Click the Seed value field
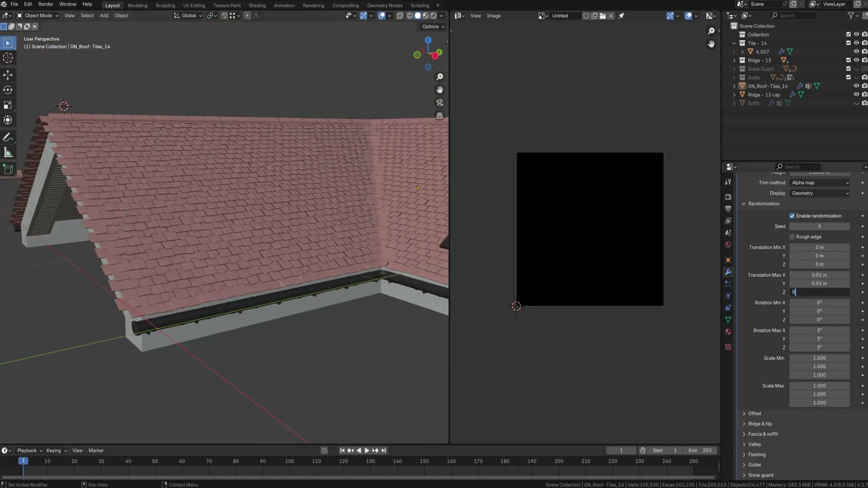868x488 pixels. (820, 226)
